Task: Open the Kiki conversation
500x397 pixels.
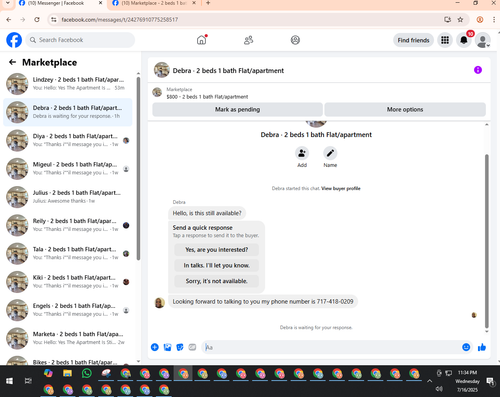Action: tap(68, 282)
